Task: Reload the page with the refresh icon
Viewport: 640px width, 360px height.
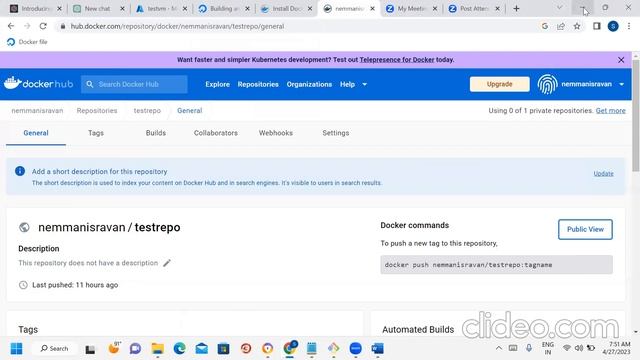Action: pyautogui.click(x=43, y=26)
